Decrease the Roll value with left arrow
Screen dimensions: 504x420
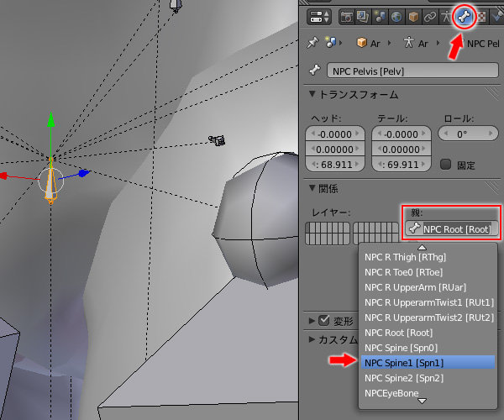pyautogui.click(x=446, y=134)
